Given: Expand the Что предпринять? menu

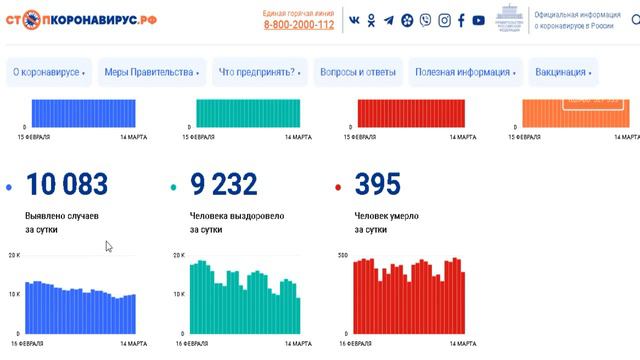Looking at the screenshot, I should 260,72.
